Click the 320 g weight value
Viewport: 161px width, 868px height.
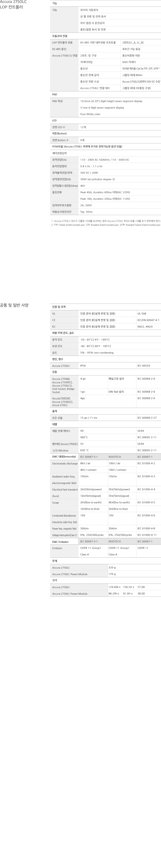tap(112, 568)
